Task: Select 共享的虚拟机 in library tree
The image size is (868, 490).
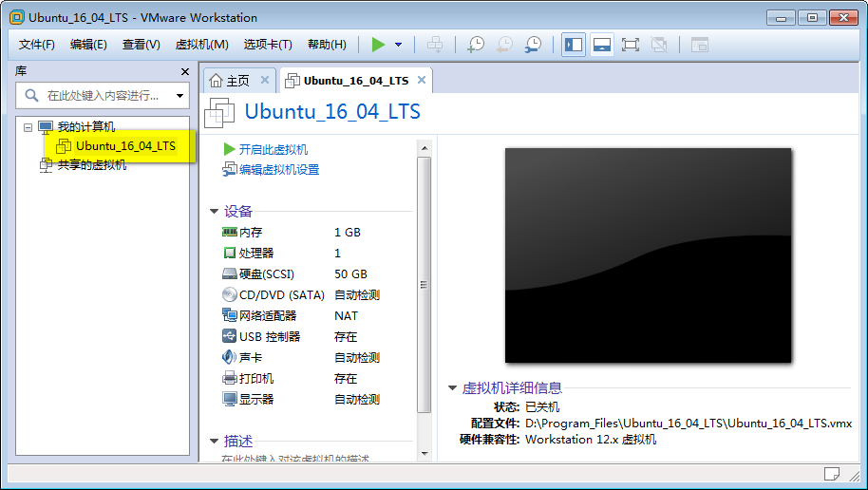Action: [x=92, y=164]
